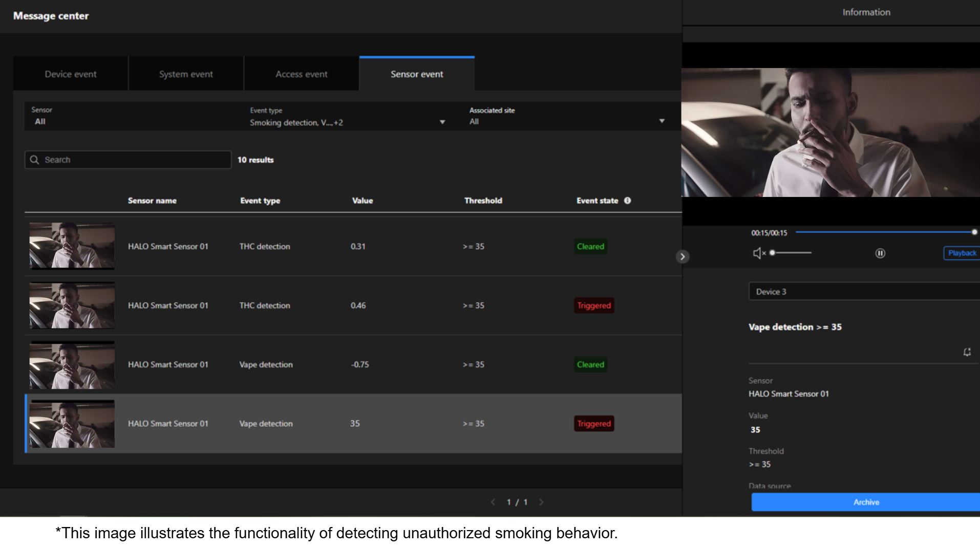This screenshot has height=549, width=980.
Task: Open the System event tab
Action: click(186, 74)
